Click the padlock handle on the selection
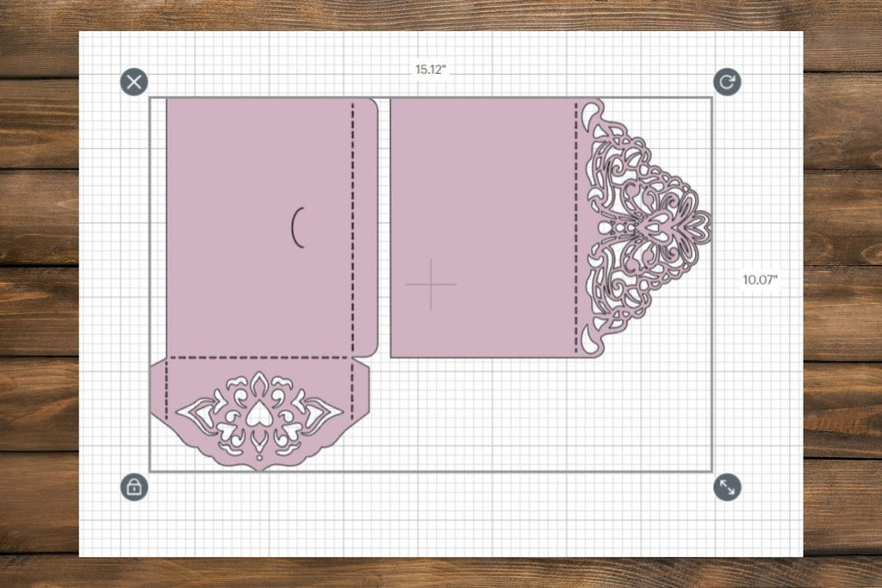Screen dimensions: 882x588 pos(134,488)
